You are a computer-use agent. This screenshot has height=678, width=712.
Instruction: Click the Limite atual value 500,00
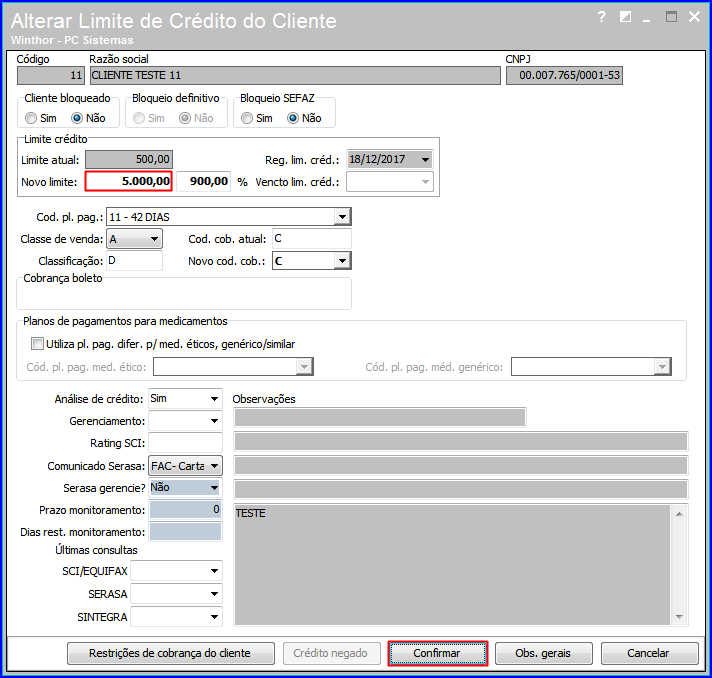coord(129,159)
